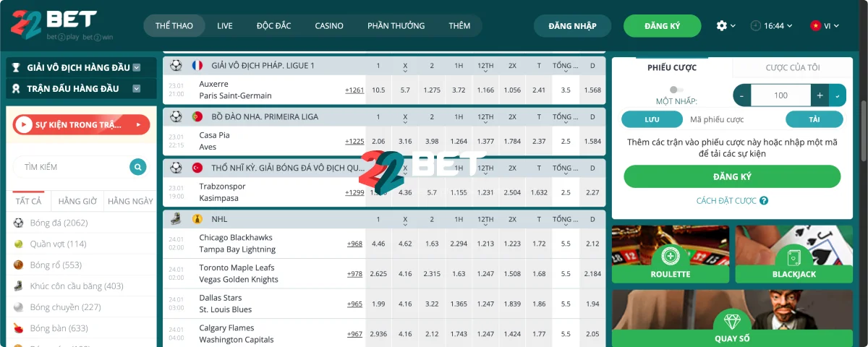Expand the Giải vô địch hàng đầu section
Screen dimensions: 868x347
click(136, 67)
